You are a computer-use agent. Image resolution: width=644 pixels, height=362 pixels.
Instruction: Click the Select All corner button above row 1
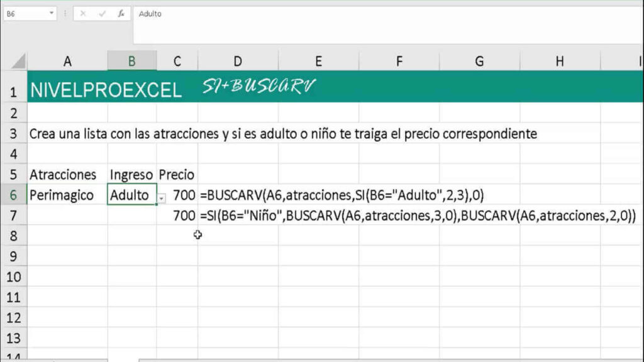point(16,61)
